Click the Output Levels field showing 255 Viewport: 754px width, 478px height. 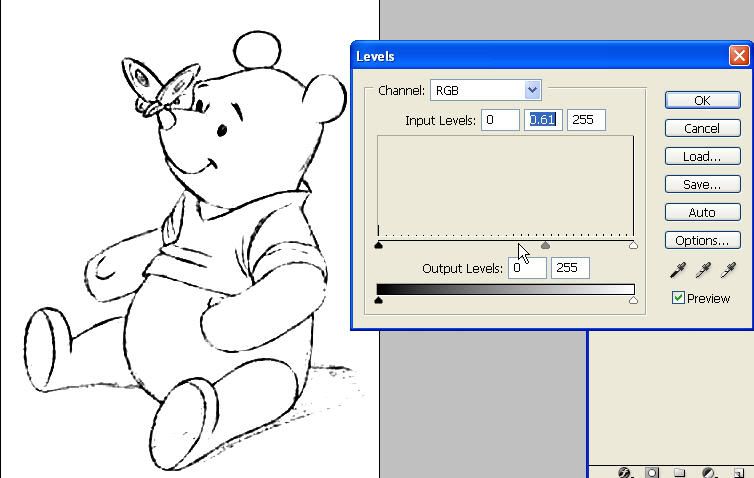(570, 268)
